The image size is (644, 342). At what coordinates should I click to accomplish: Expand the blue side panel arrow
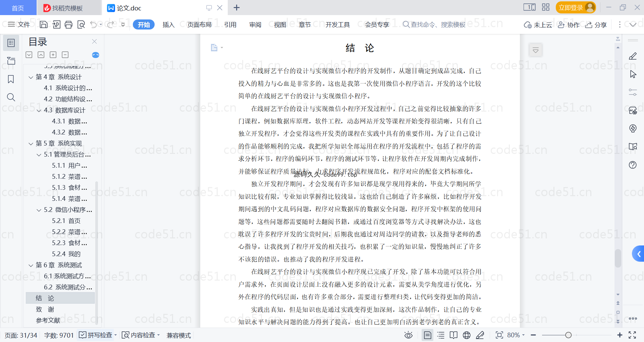[x=639, y=254]
